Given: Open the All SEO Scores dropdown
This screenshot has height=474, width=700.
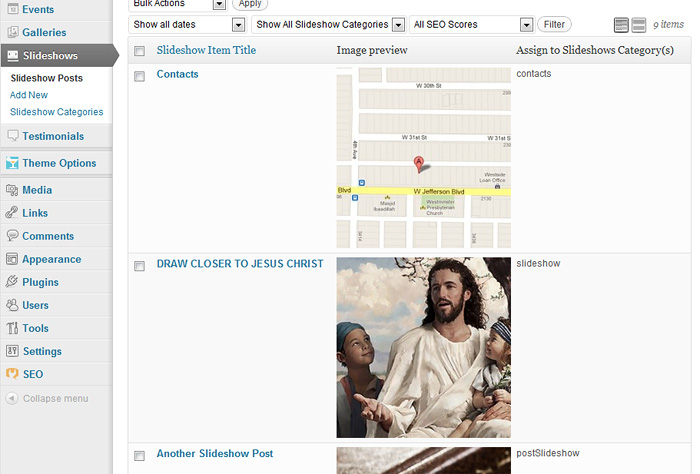Looking at the screenshot, I should click(472, 25).
